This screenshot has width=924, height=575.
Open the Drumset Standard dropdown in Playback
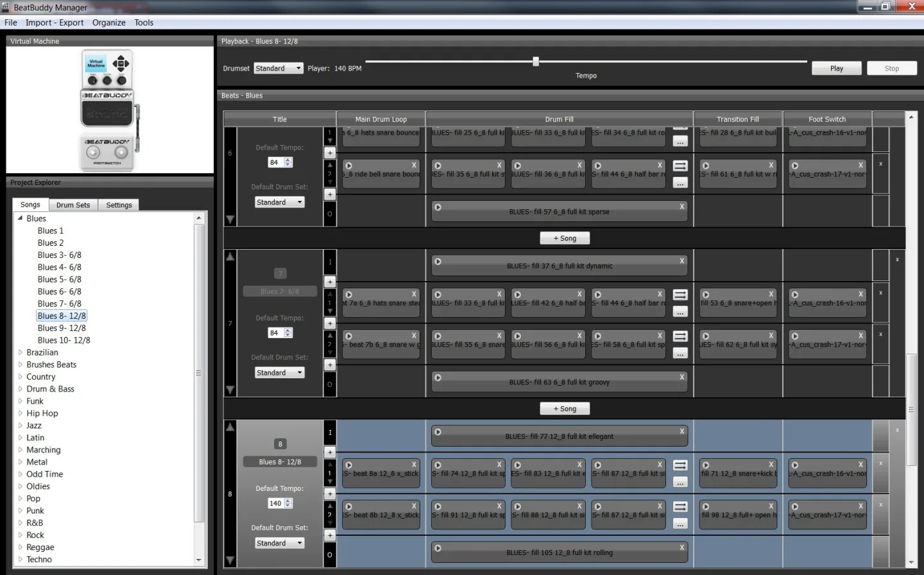278,68
